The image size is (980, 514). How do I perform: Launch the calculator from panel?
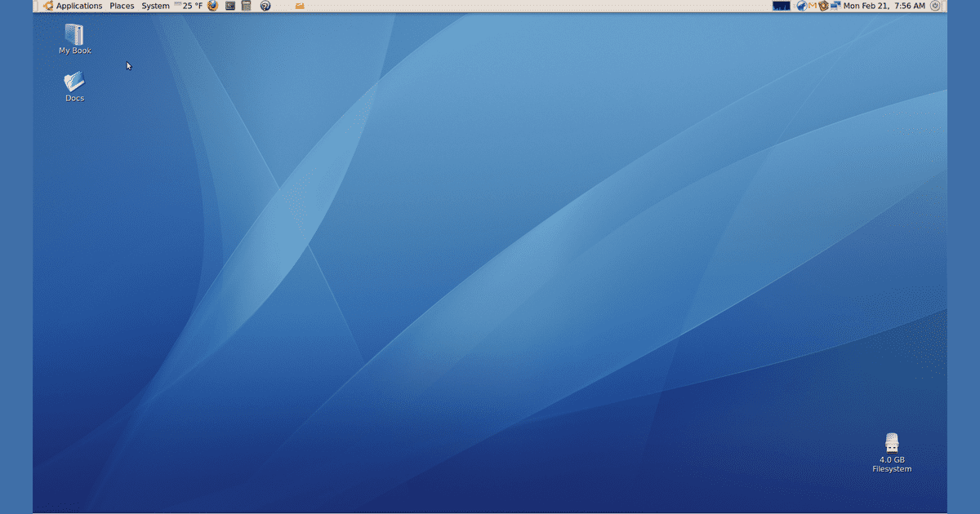tap(246, 6)
